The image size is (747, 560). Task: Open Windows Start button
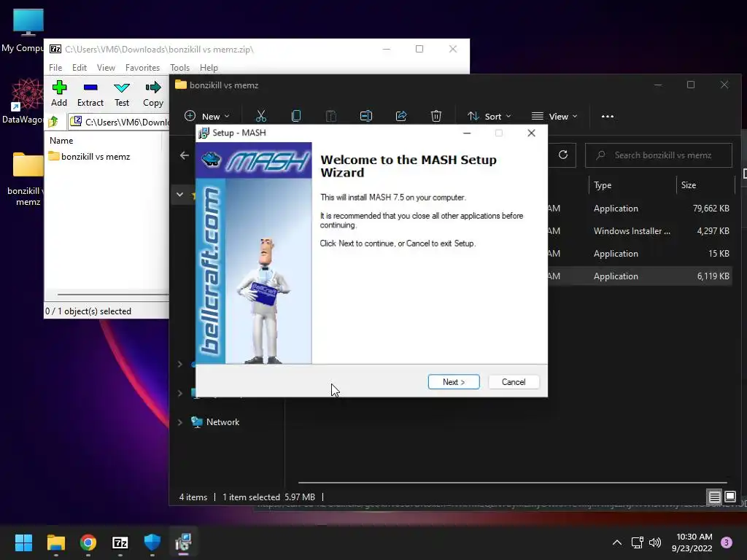point(23,542)
